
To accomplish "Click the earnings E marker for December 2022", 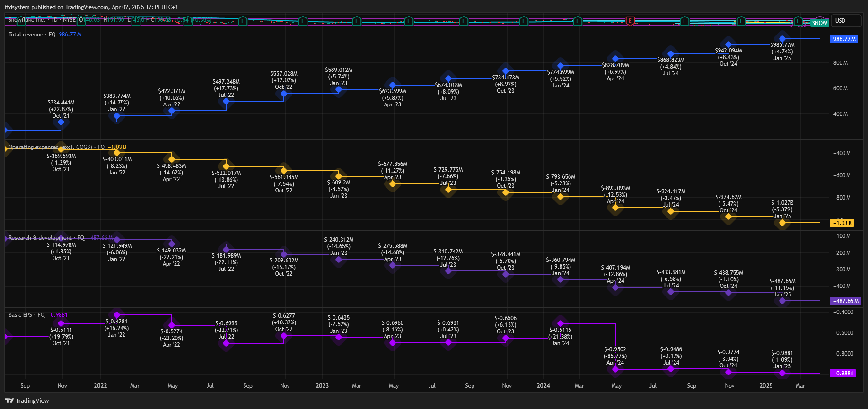I will 303,21.
